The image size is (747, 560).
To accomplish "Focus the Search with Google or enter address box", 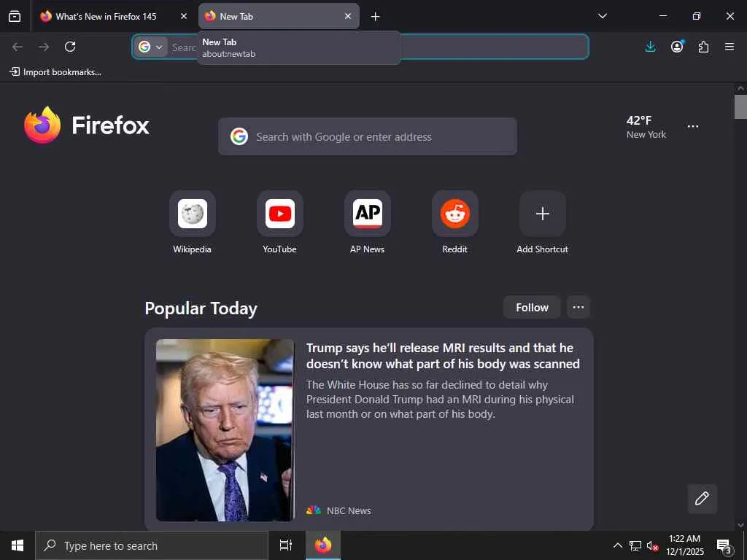I will [x=368, y=136].
